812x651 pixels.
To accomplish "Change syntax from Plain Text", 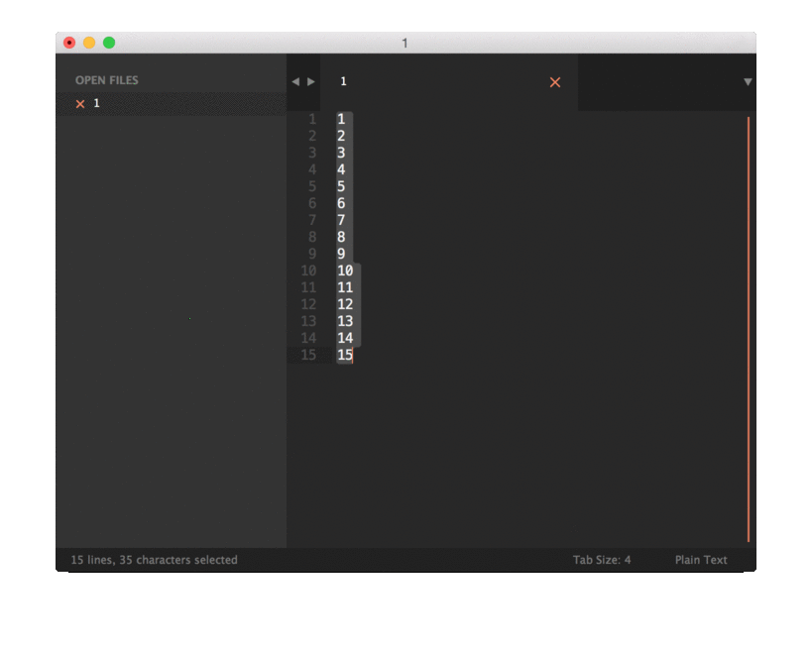I will 701,560.
